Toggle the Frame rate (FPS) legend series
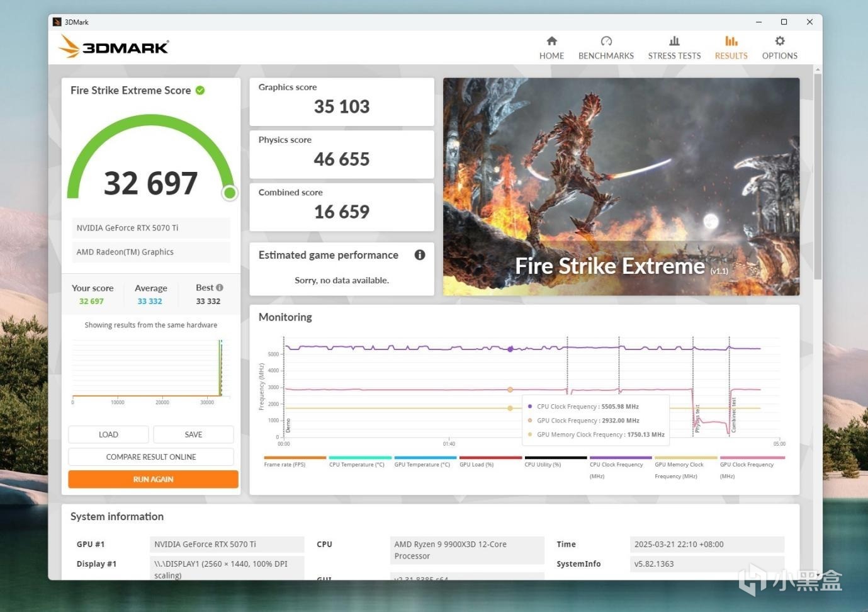868x612 pixels. point(295,462)
